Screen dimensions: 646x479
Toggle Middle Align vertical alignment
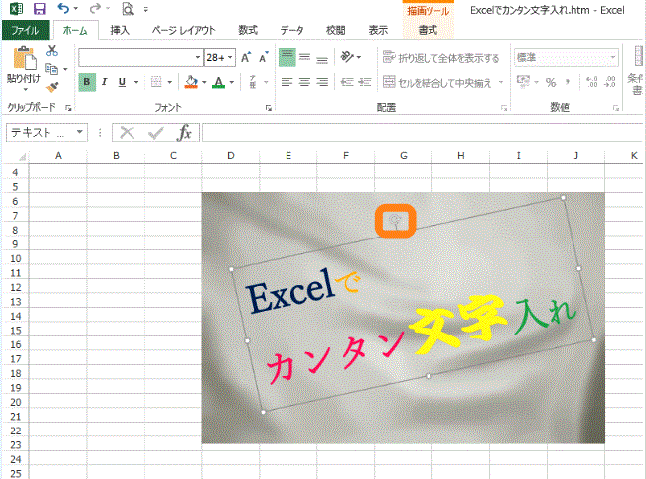(x=304, y=57)
